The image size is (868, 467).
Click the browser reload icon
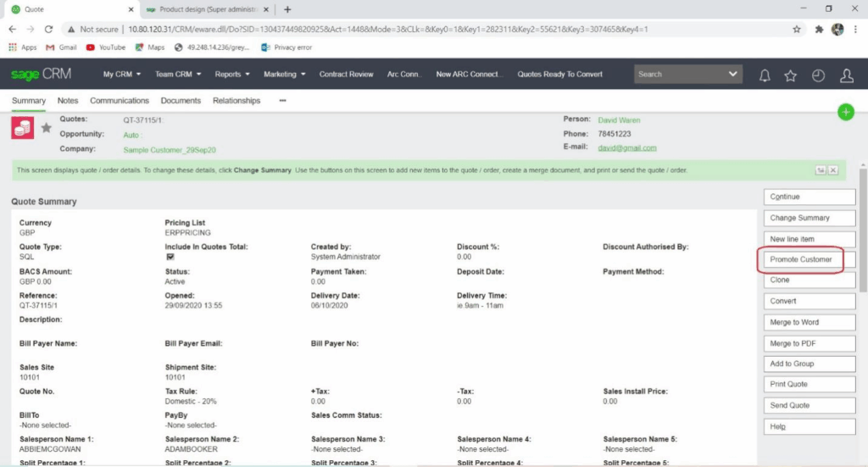(x=49, y=29)
